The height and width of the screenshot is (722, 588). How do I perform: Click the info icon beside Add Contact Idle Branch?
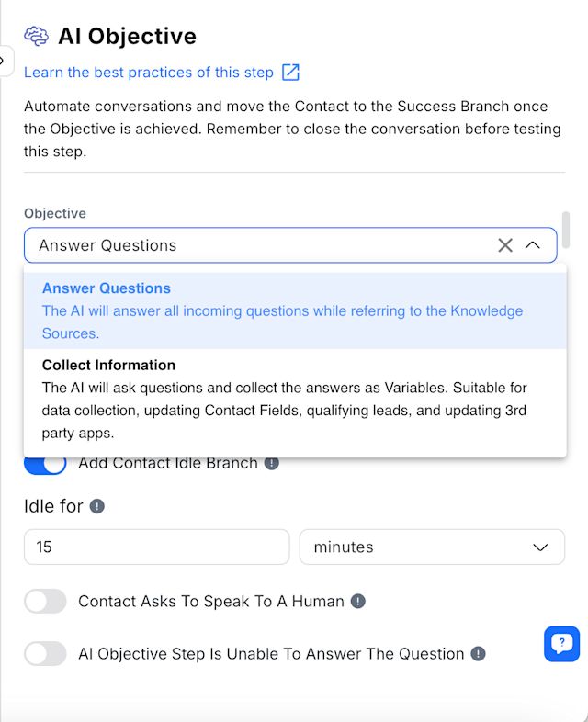coord(272,463)
